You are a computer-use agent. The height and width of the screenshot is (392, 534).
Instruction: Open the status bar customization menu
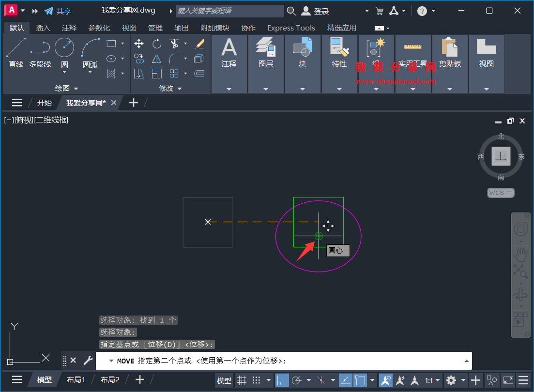click(523, 380)
